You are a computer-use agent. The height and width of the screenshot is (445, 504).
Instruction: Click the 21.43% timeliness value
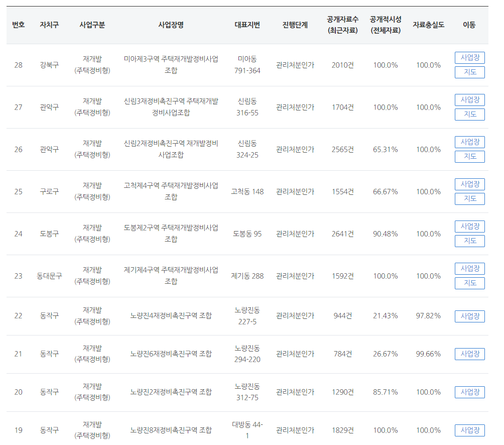(386, 316)
